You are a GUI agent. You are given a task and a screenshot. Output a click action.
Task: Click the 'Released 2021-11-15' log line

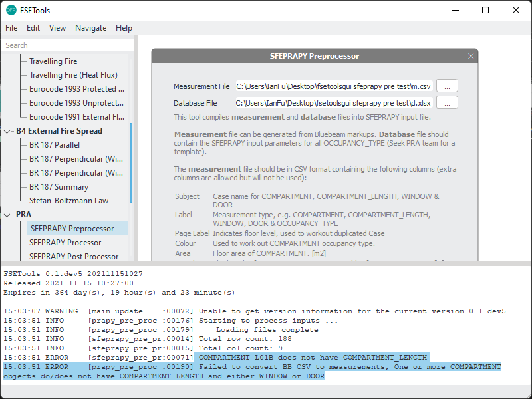click(68, 283)
